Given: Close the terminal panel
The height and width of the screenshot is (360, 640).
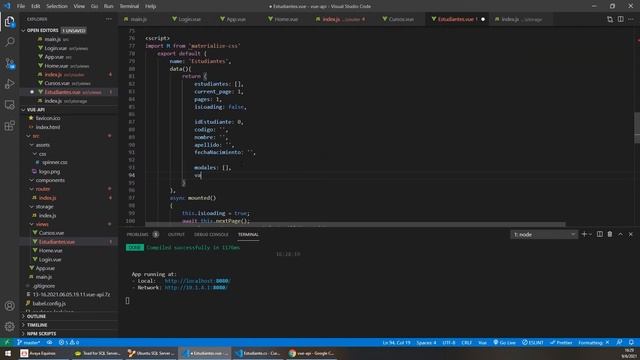Looking at the screenshot, I should (631, 234).
